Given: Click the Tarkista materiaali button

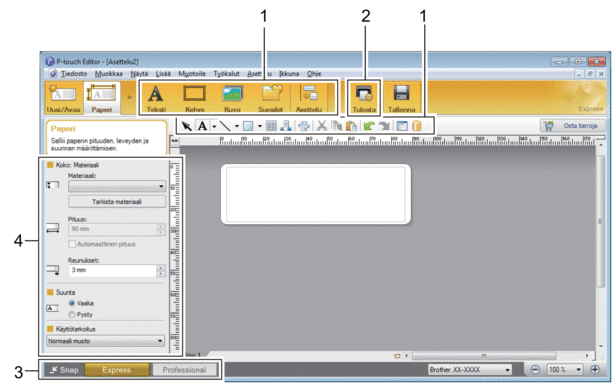Looking at the screenshot, I should click(117, 202).
